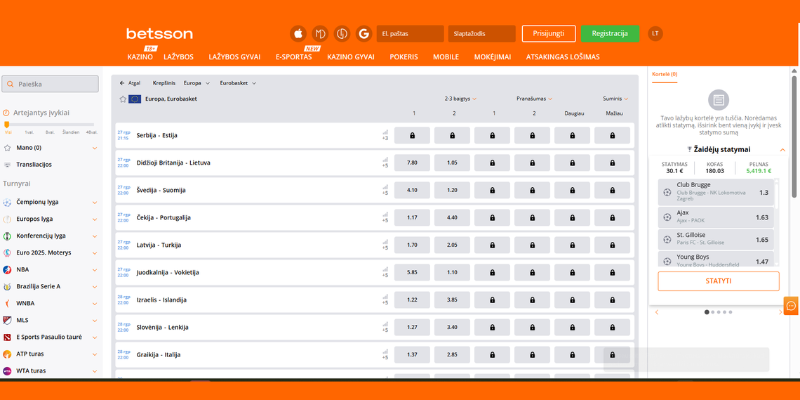Click the Registracija button
The height and width of the screenshot is (400, 800).
610,34
